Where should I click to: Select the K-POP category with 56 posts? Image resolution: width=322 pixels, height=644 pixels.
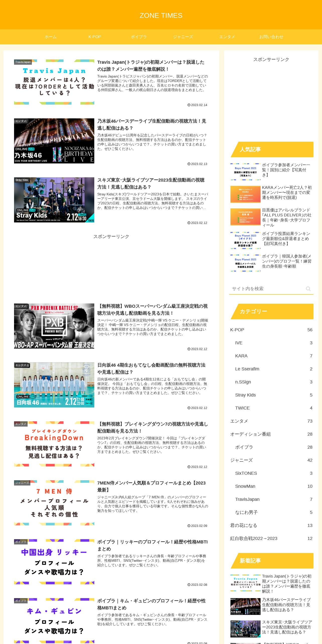click(x=271, y=330)
